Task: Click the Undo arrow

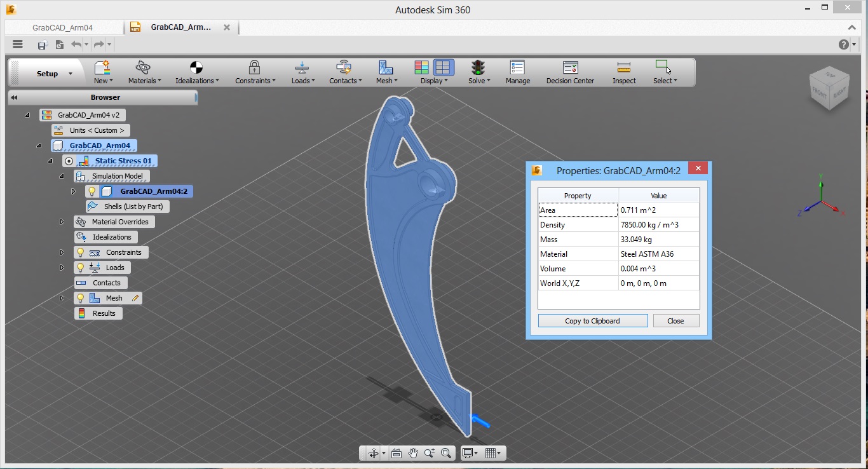Action: [x=76, y=44]
